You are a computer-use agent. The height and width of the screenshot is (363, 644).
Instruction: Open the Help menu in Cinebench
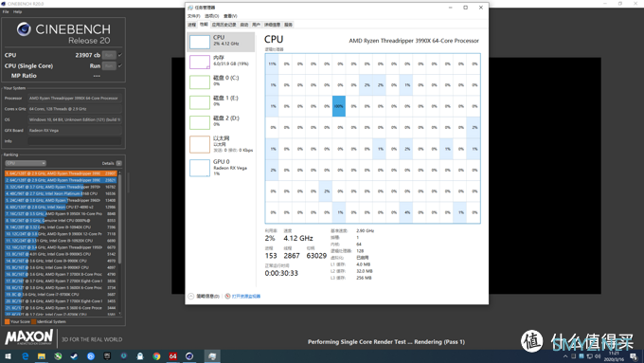[x=17, y=12]
